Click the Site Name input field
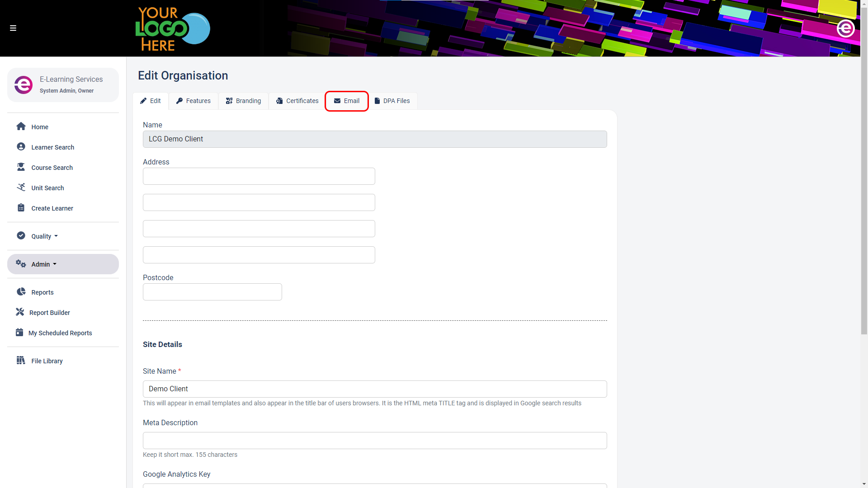This screenshot has width=868, height=488. (375, 389)
